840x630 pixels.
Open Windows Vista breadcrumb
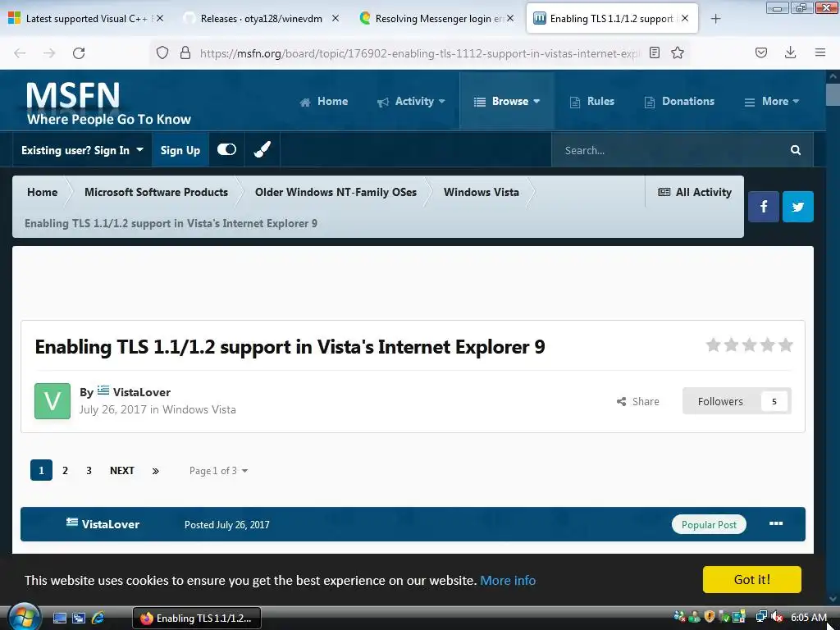pos(481,192)
